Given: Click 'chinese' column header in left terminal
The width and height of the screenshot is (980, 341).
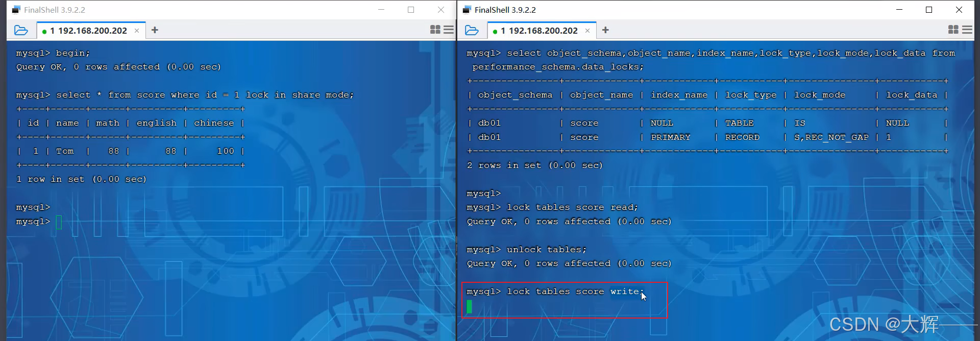Looking at the screenshot, I should coord(214,123).
